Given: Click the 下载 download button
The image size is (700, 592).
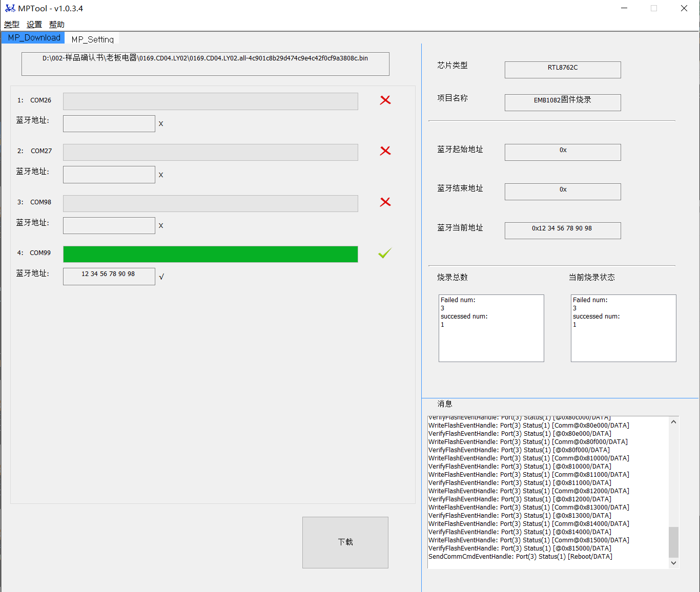Looking at the screenshot, I should (345, 542).
